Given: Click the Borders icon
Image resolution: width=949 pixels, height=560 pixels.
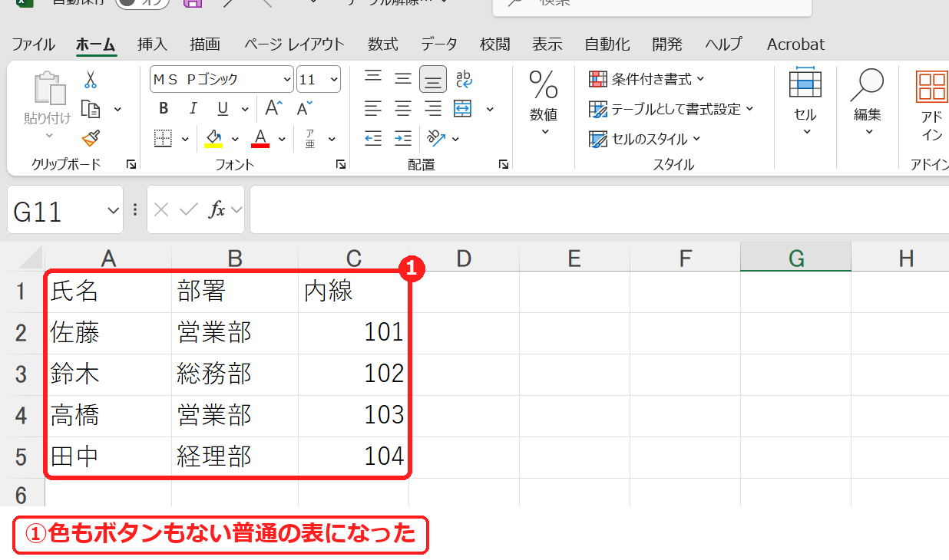Looking at the screenshot, I should point(163,138).
